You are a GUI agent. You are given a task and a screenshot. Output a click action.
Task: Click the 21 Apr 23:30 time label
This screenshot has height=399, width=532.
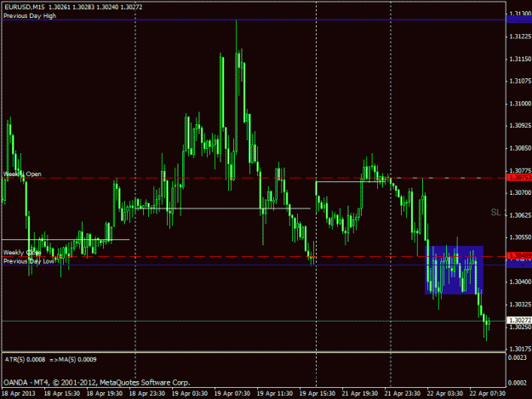click(x=403, y=394)
